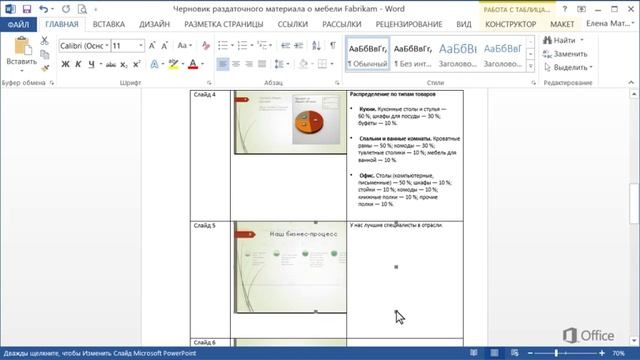Apply Без интервала style
This screenshot has height=360, width=640.
[412, 55]
